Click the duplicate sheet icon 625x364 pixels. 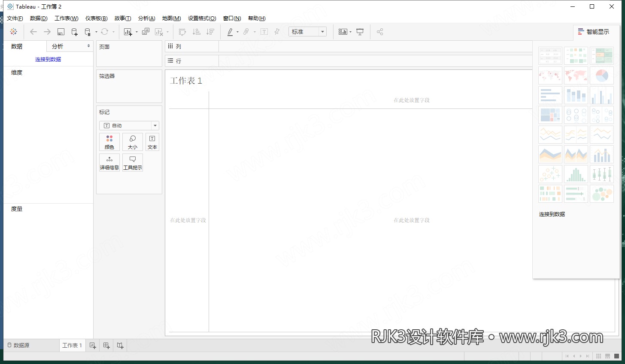146,32
